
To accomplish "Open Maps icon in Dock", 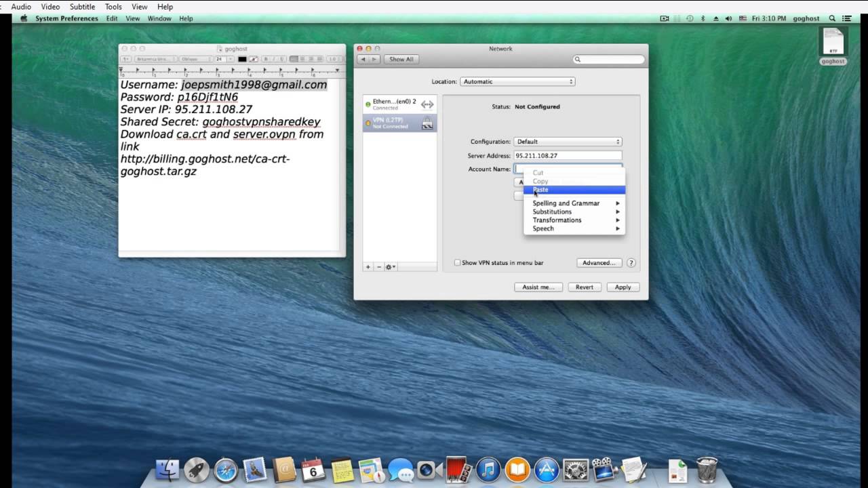I will click(x=372, y=470).
